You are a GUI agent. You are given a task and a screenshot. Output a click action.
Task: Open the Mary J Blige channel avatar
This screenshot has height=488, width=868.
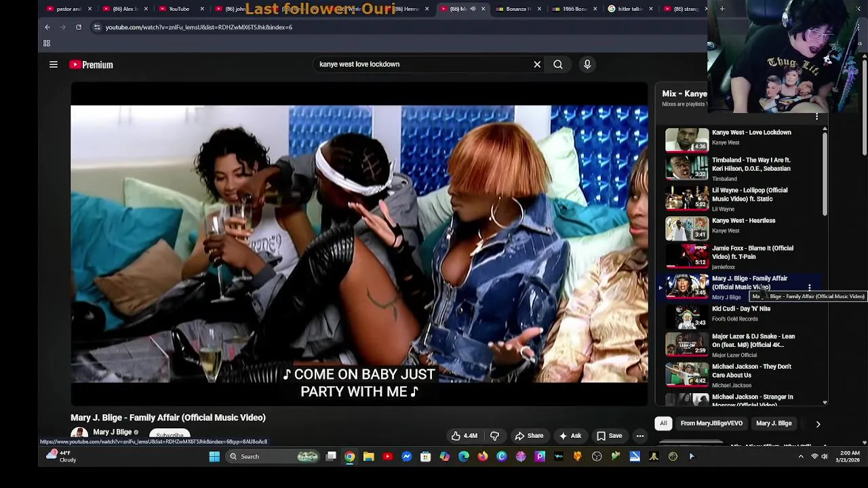pos(79,434)
